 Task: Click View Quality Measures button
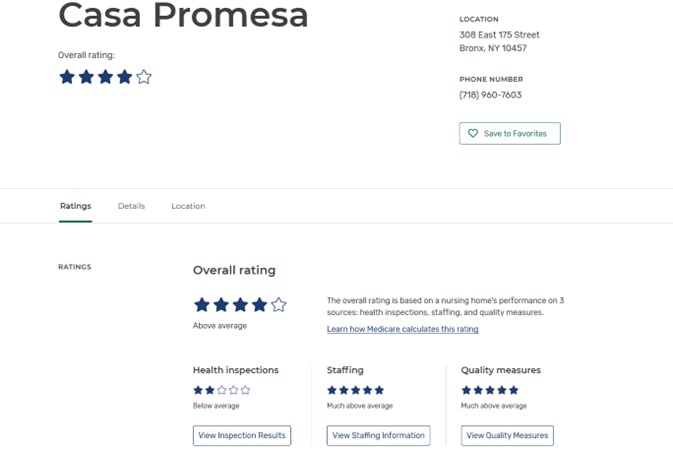pos(507,436)
